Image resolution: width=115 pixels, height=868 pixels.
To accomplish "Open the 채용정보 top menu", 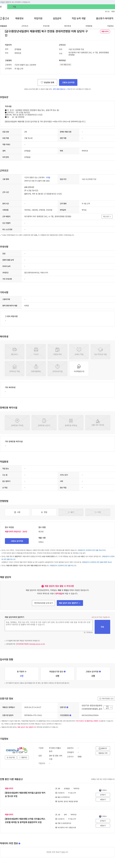I will click(x=19, y=19).
